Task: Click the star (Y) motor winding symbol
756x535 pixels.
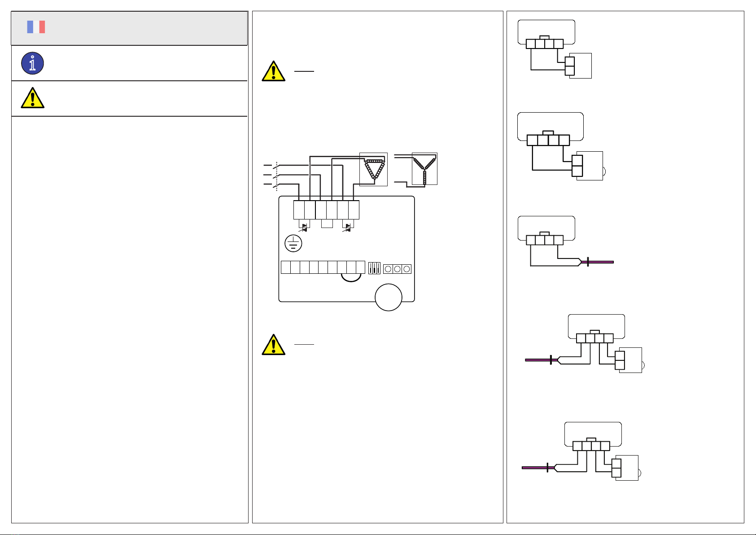Action: pyautogui.click(x=424, y=169)
